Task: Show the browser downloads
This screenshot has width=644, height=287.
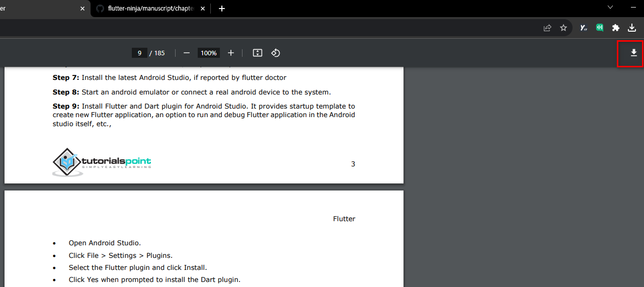Action: [632, 28]
